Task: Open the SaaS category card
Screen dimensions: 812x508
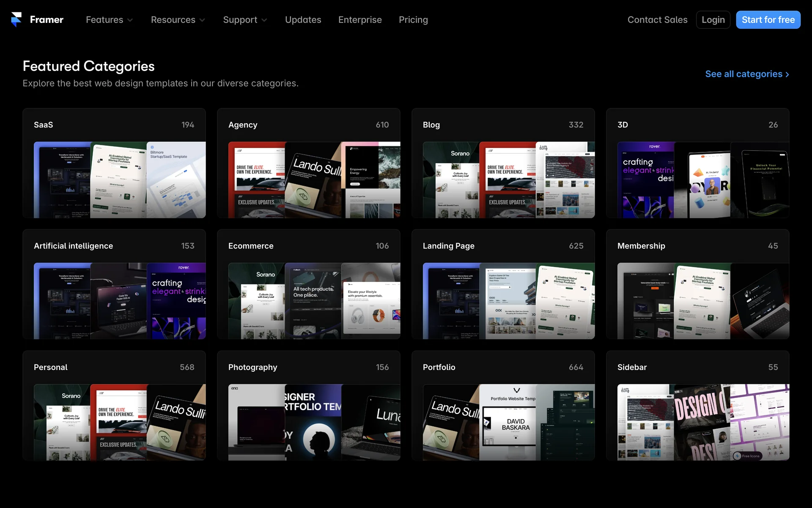Action: pyautogui.click(x=114, y=163)
